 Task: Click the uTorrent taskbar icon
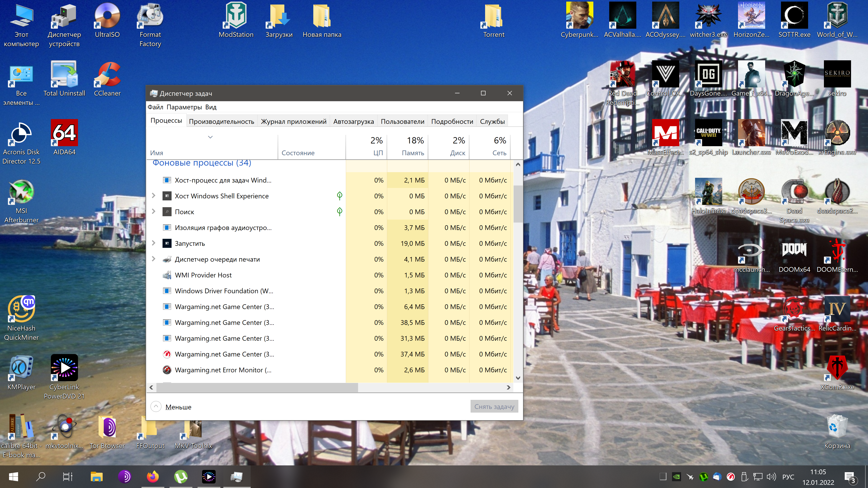[181, 476]
